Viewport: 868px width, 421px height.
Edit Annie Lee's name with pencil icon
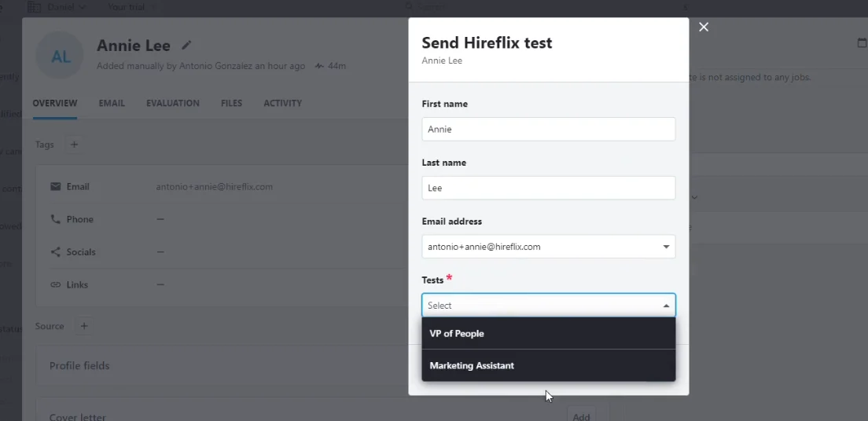coord(186,45)
